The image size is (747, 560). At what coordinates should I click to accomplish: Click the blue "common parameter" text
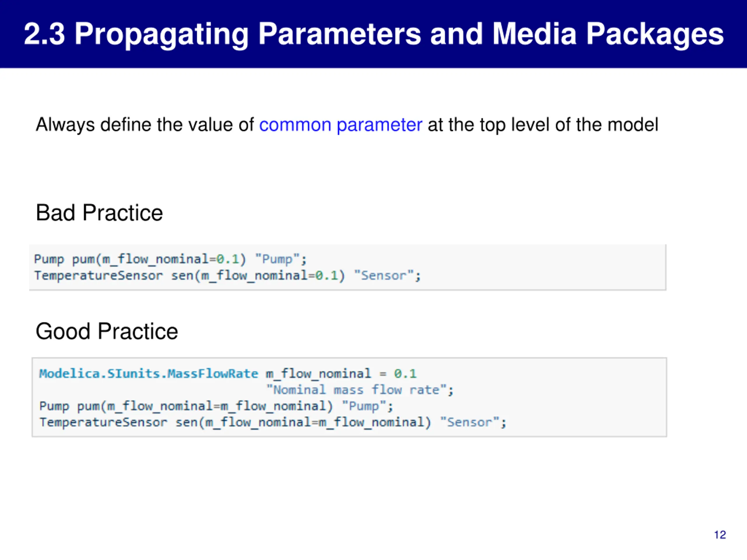(x=341, y=125)
